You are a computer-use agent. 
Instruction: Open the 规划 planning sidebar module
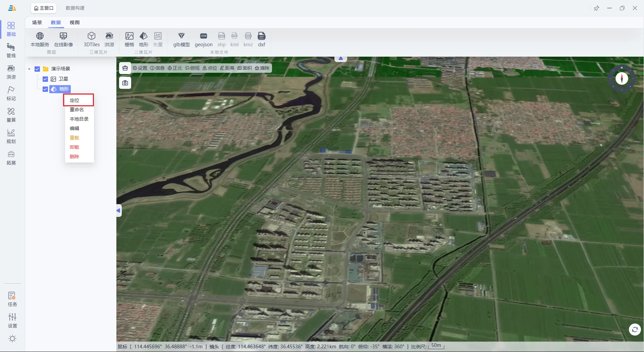click(x=11, y=136)
